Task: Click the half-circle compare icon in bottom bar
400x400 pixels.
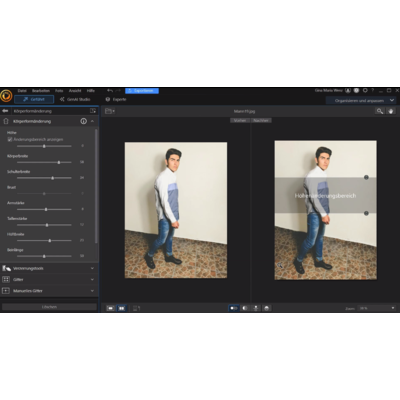Action: pyautogui.click(x=245, y=308)
